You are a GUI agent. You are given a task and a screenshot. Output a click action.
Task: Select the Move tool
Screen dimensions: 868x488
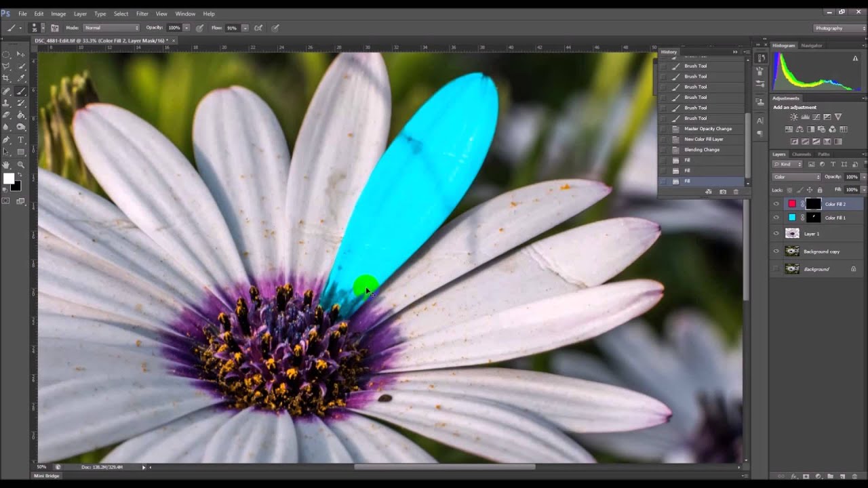pos(20,54)
